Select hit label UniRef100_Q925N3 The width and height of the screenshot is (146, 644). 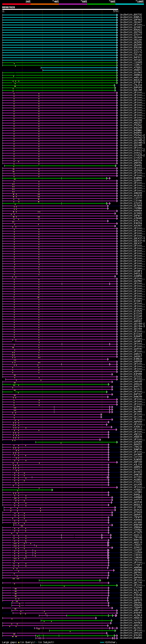click(131, 281)
